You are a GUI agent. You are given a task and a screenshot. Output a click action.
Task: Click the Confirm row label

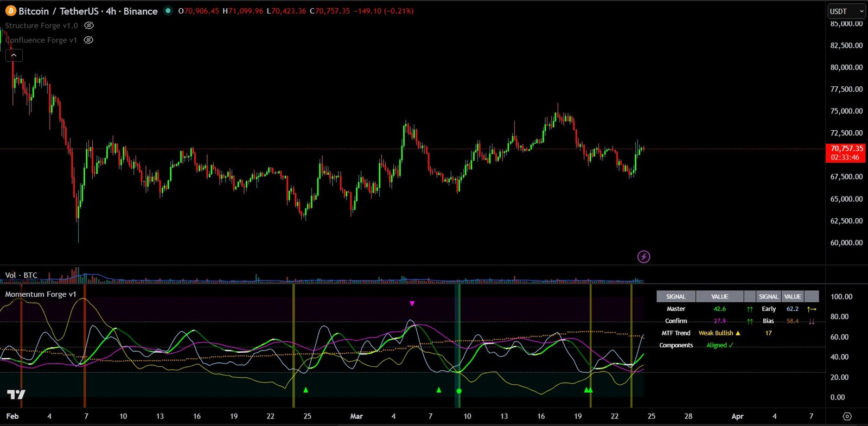pos(675,321)
